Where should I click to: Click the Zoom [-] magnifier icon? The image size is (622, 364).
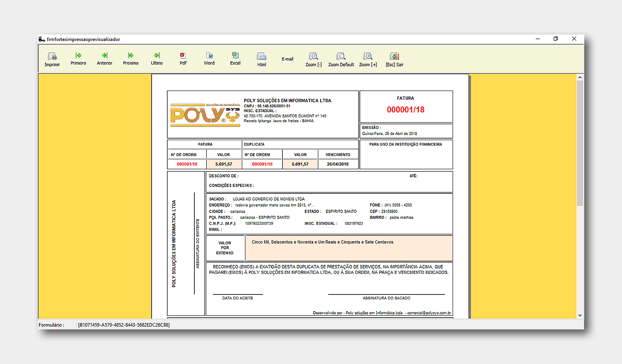point(314,56)
